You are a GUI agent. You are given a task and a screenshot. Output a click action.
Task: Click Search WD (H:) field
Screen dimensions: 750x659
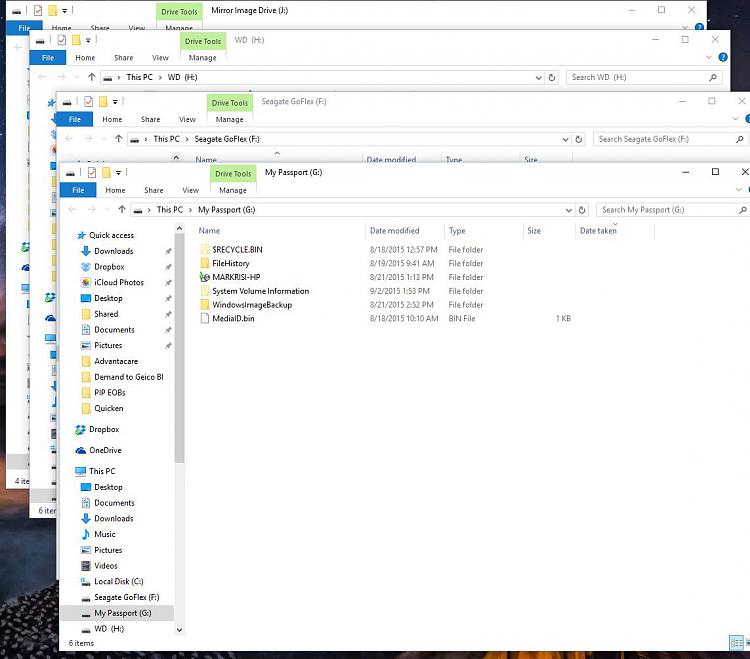pyautogui.click(x=643, y=77)
